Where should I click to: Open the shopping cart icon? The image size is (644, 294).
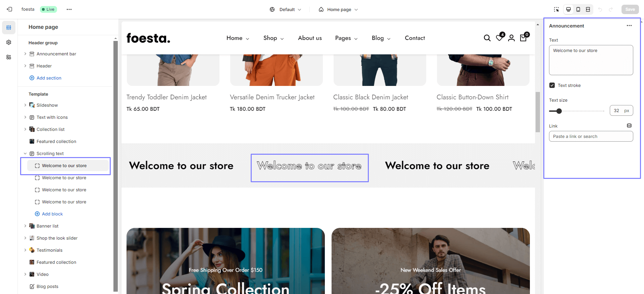click(523, 38)
